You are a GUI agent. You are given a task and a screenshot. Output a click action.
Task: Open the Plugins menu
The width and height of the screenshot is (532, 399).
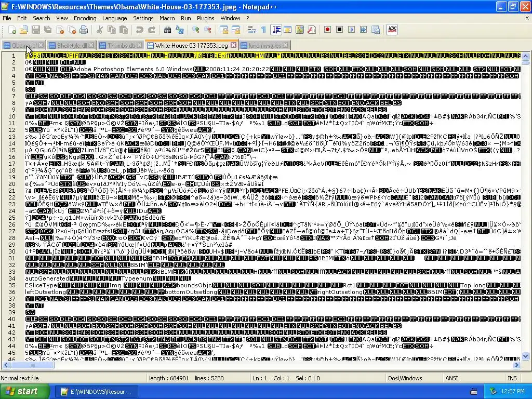point(206,18)
